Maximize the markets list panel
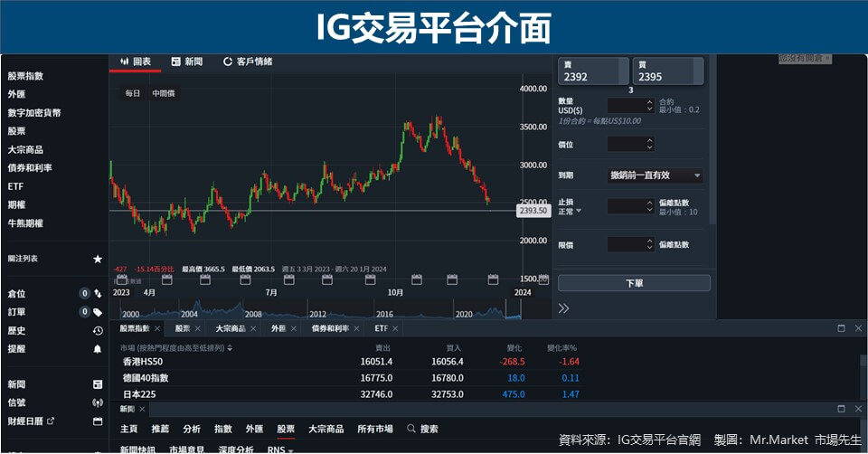Viewport: 868px width, 454px height. (x=842, y=328)
